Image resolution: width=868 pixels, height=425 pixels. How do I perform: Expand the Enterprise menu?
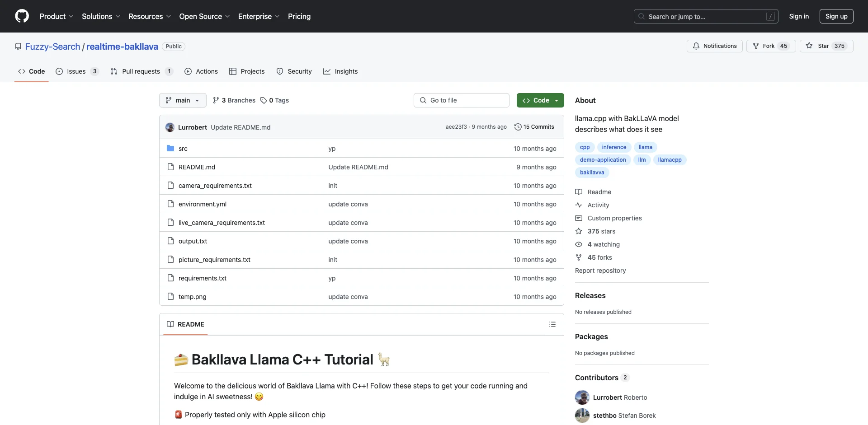pos(259,16)
